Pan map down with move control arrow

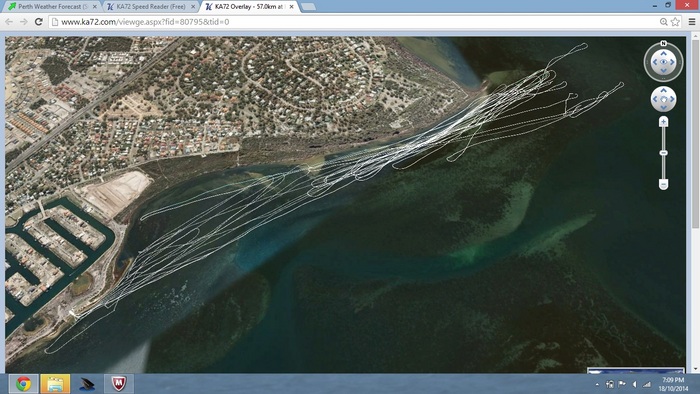(x=663, y=107)
